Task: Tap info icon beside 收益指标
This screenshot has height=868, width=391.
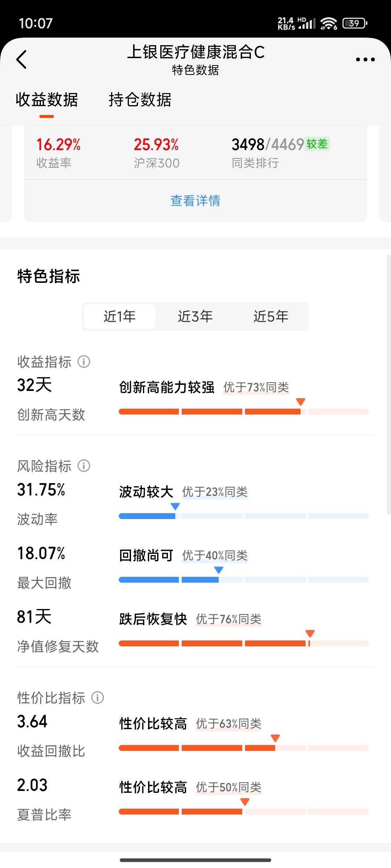Action: (x=84, y=361)
